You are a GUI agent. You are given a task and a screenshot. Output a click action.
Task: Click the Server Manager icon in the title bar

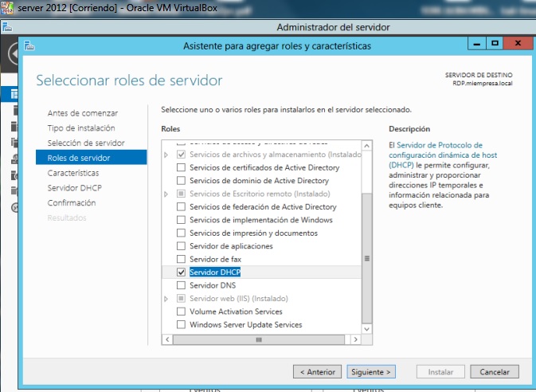click(7, 27)
